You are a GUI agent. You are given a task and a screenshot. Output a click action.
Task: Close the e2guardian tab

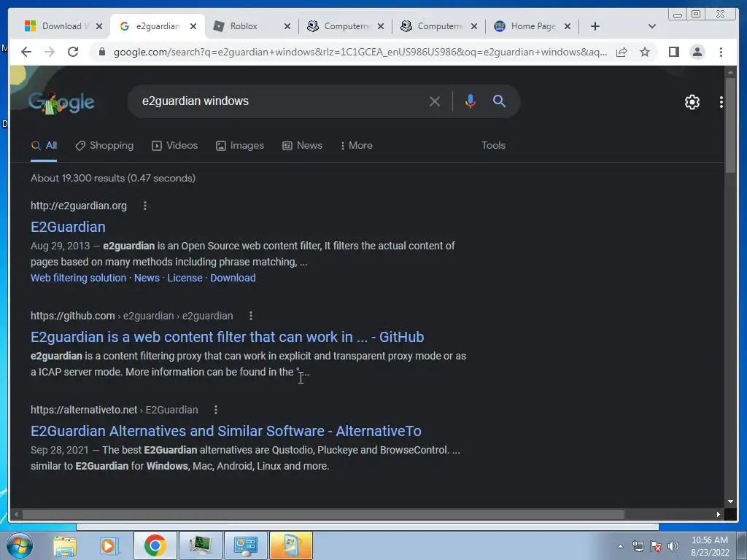pos(193,26)
